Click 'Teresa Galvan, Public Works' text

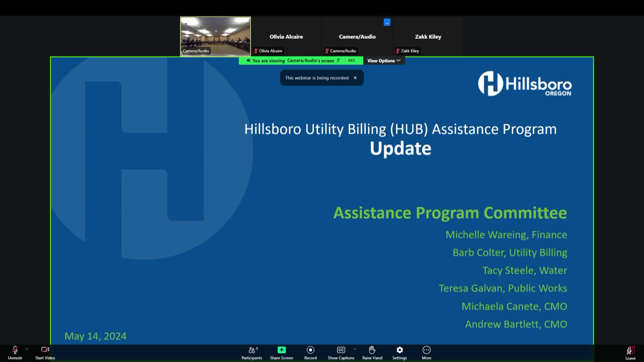[503, 288]
